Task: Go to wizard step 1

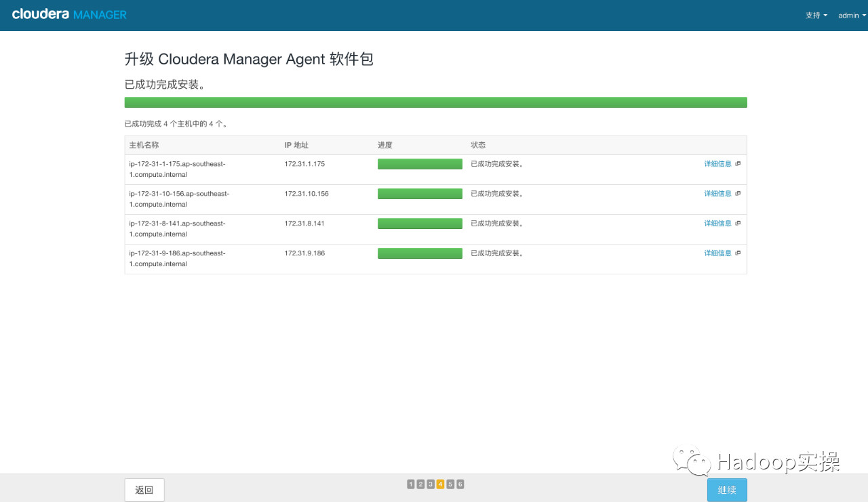Action: (411, 484)
